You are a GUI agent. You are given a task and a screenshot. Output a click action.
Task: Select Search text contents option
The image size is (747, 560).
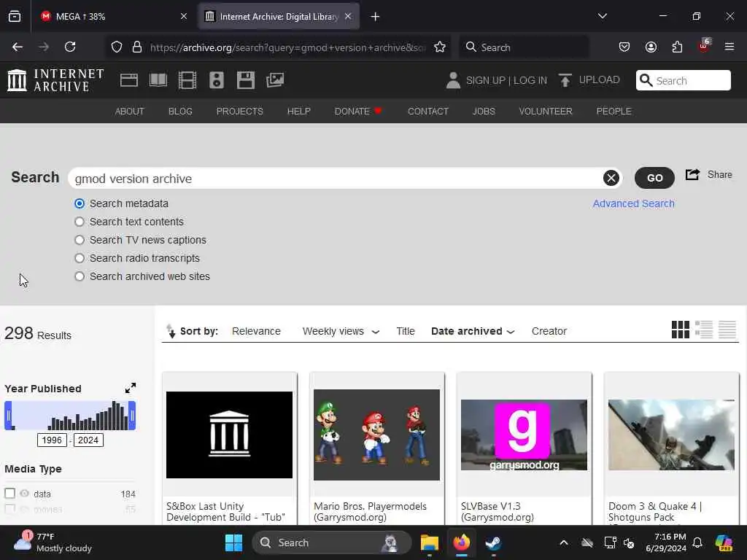80,222
